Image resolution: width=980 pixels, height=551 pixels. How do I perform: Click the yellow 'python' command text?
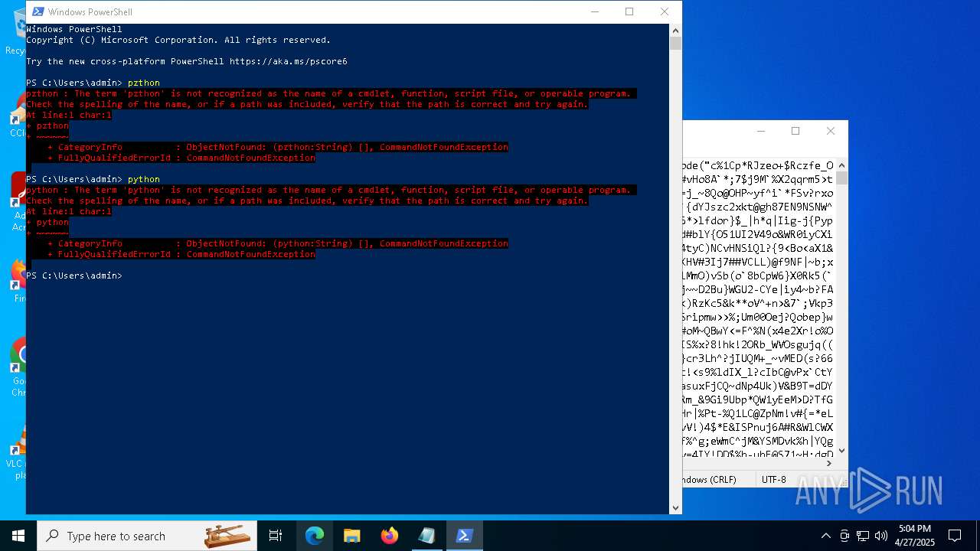[144, 179]
